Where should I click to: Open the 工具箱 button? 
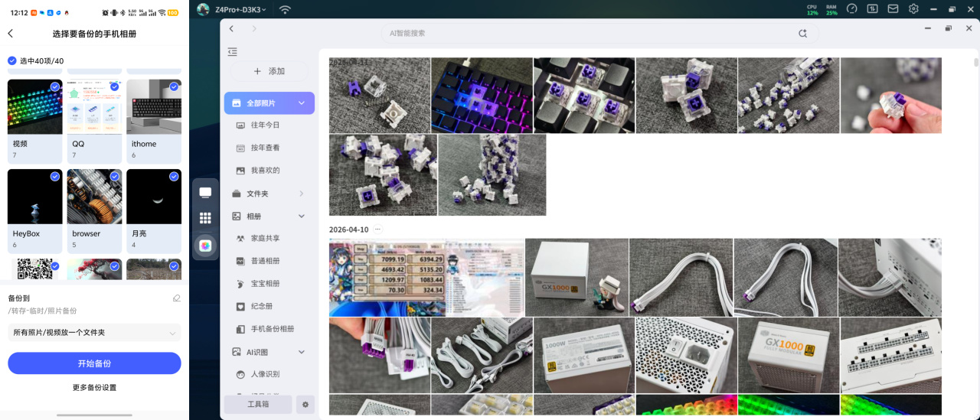click(258, 404)
